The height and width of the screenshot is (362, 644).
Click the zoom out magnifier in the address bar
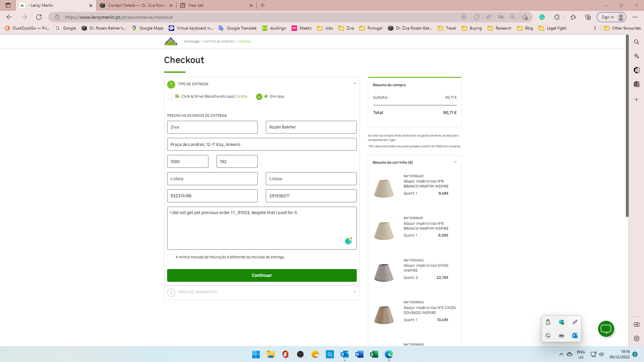[512, 17]
